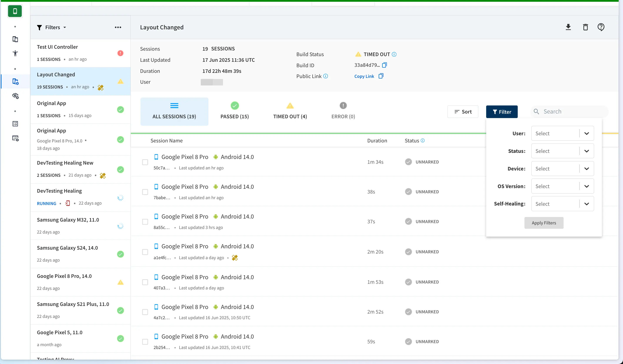Click info icon next to TIMED OUT
Image resolution: width=623 pixels, height=364 pixels.
[394, 54]
